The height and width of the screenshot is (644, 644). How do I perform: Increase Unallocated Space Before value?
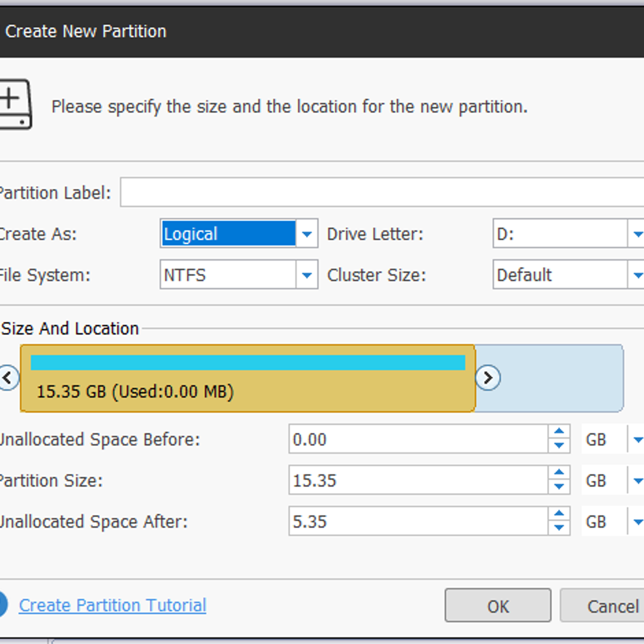[559, 431]
